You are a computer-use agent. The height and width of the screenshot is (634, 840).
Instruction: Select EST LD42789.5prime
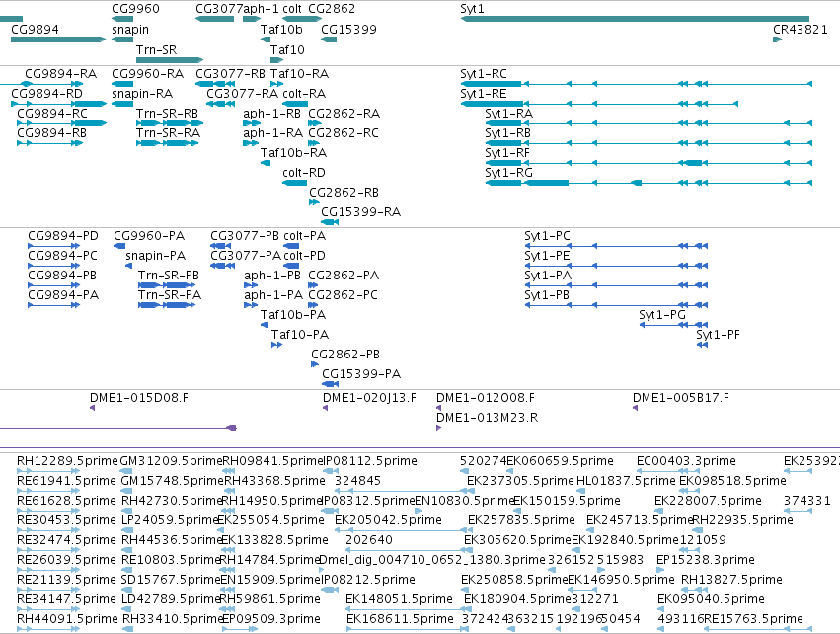pos(172,599)
